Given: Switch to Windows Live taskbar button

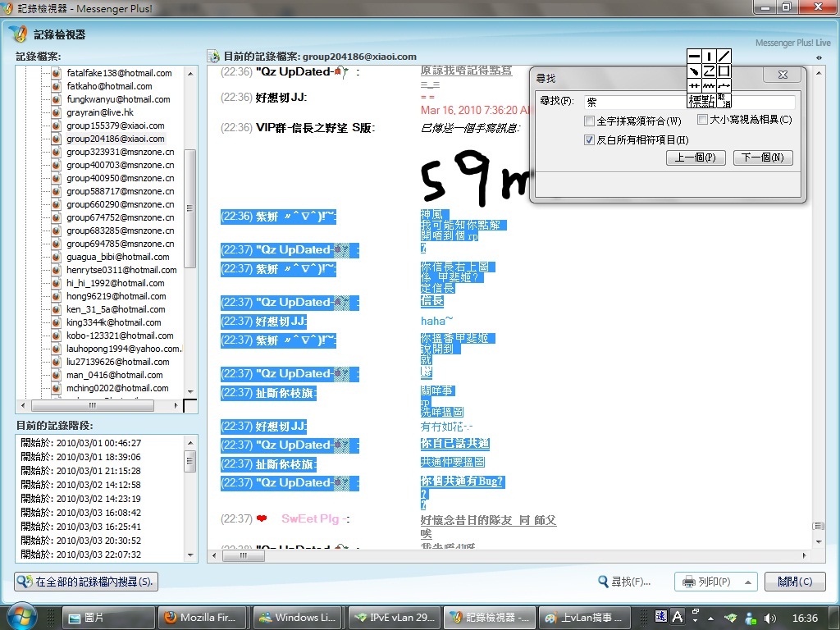Looking at the screenshot, I should pyautogui.click(x=299, y=617).
